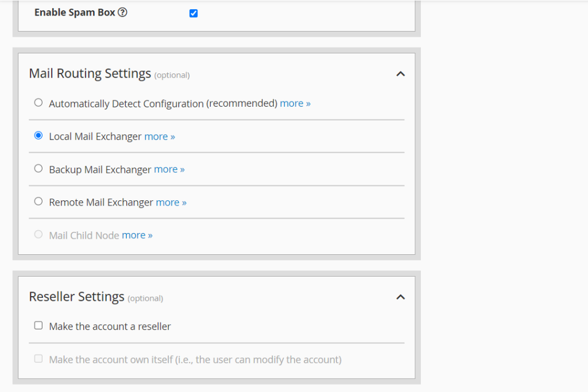Open 'more' link beside Local Mail Exchanger
This screenshot has width=588, height=392.
(x=160, y=137)
